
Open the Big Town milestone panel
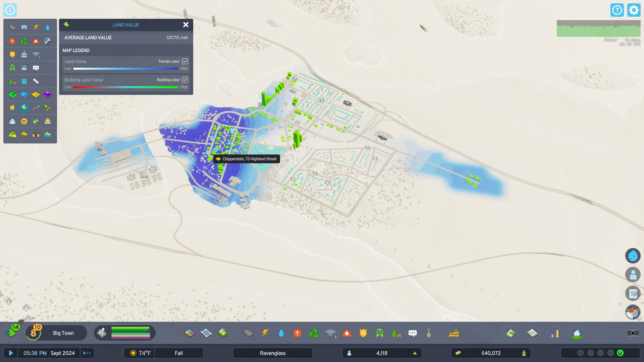coord(56,333)
